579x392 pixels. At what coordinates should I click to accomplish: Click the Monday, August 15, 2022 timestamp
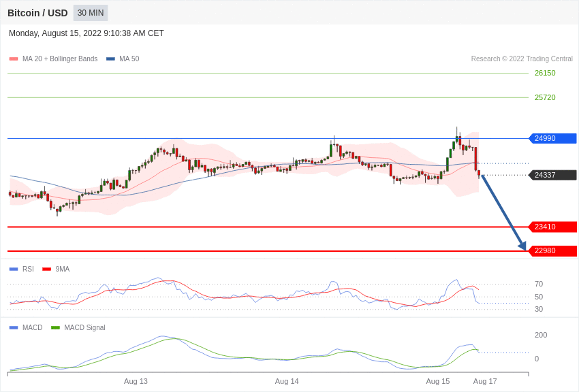click(x=86, y=33)
